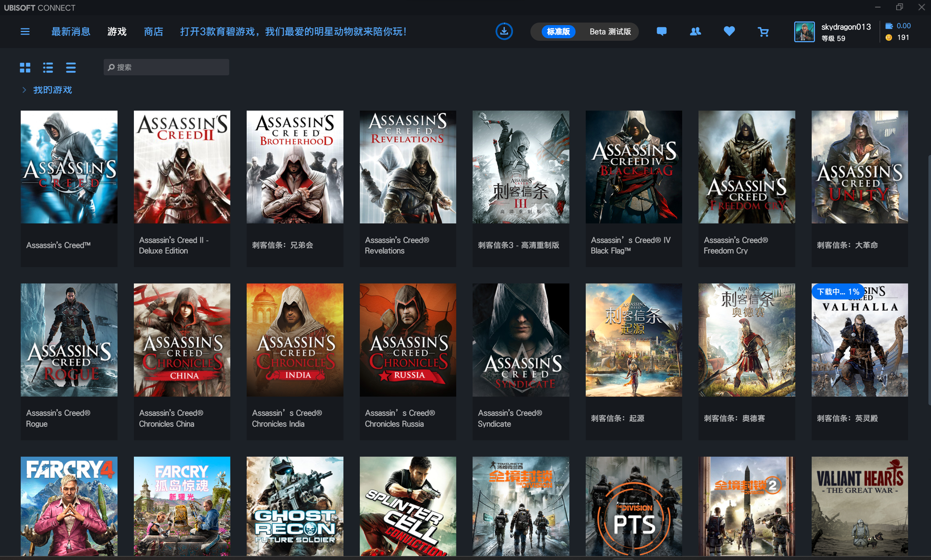Screen dimensions: 931x560
Task: Click the UBISOFT CONNECT title logo
Action: click(x=40, y=8)
